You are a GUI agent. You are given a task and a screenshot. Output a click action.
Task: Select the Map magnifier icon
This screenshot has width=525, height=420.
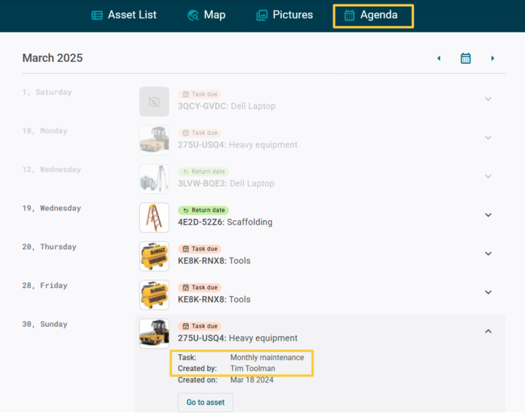click(192, 15)
